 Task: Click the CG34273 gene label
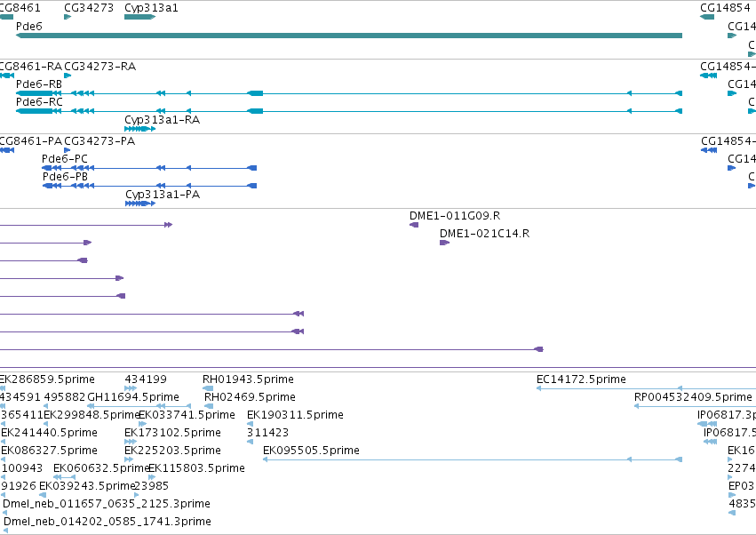[89, 8]
